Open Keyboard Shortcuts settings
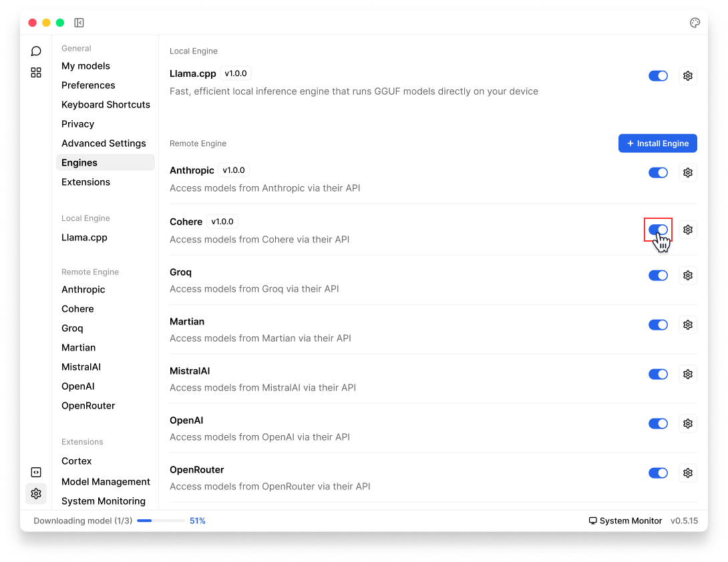 pyautogui.click(x=106, y=105)
